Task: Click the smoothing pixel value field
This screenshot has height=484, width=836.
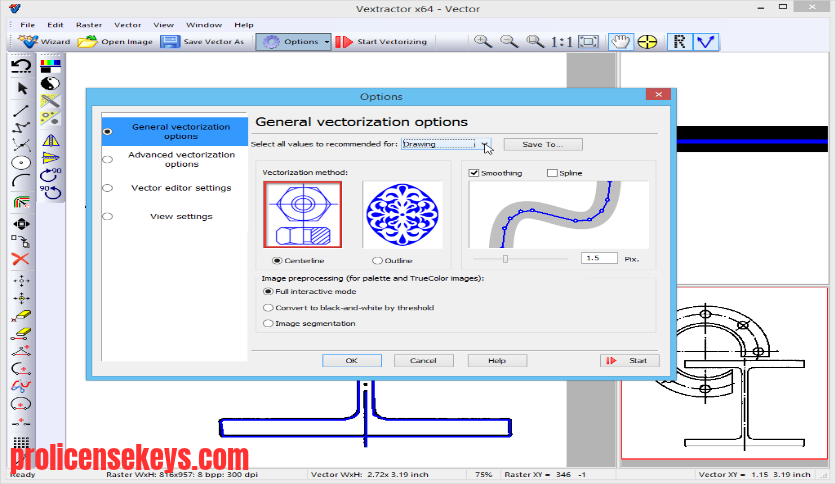Action: tap(599, 259)
